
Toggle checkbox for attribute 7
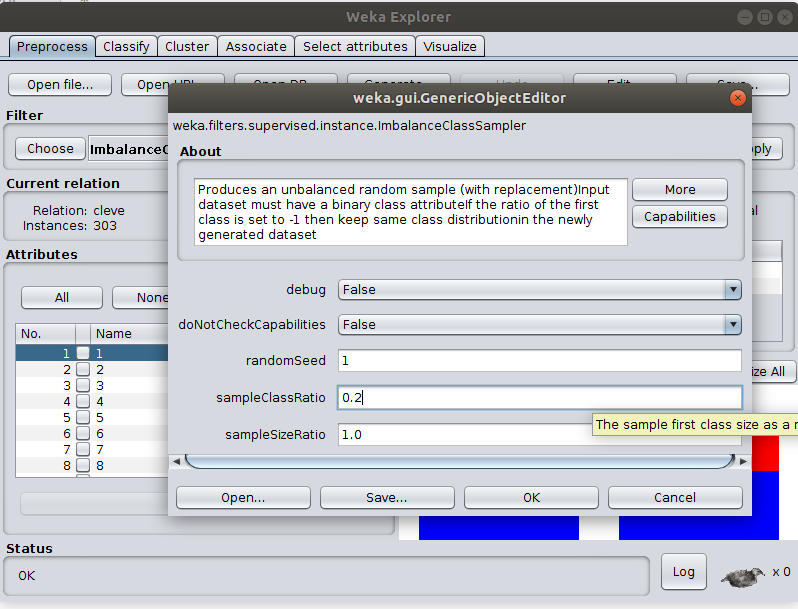[x=83, y=449]
